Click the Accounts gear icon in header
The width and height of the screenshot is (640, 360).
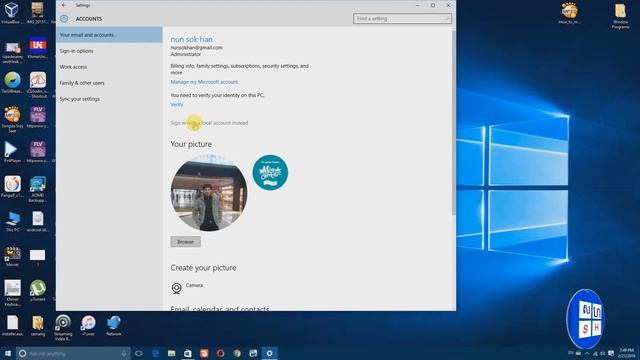pos(64,19)
